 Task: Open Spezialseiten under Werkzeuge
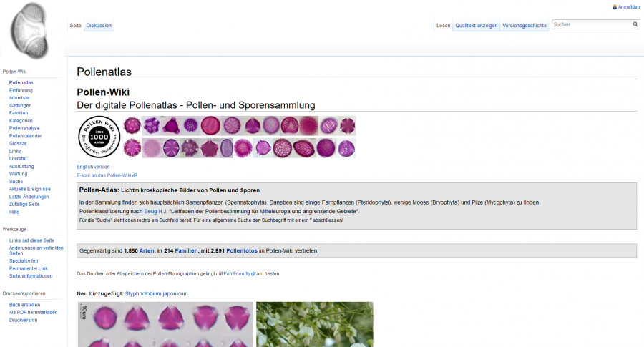tap(24, 260)
